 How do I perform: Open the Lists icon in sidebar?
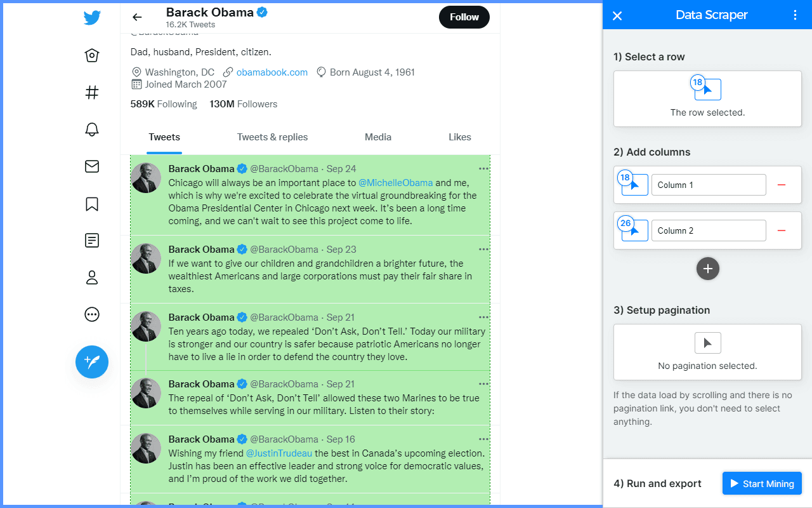tap(92, 241)
